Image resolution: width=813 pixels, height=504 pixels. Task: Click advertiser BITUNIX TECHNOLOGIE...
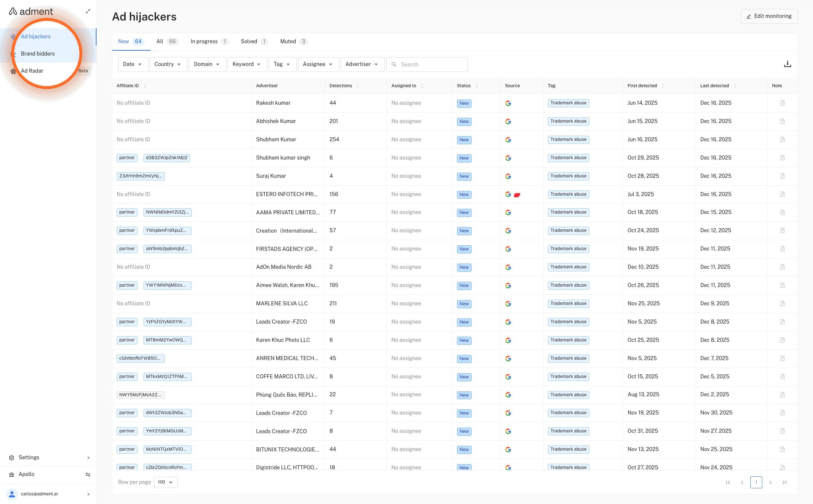(x=287, y=450)
